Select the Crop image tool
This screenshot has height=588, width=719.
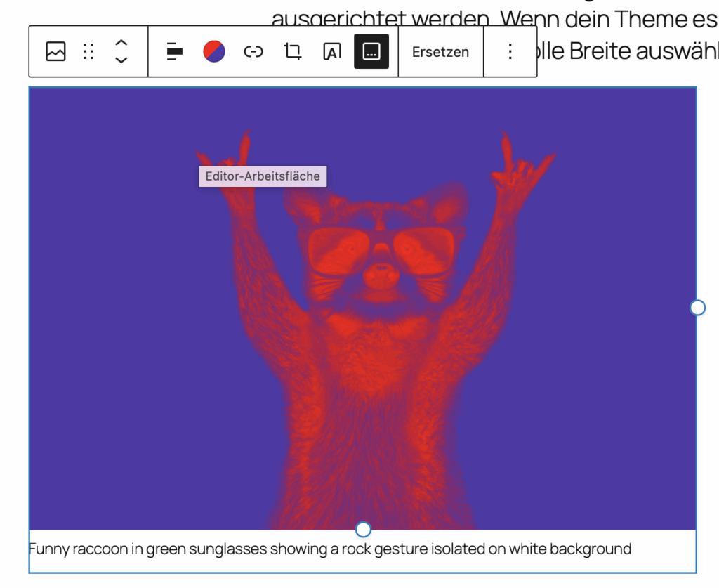coord(292,51)
